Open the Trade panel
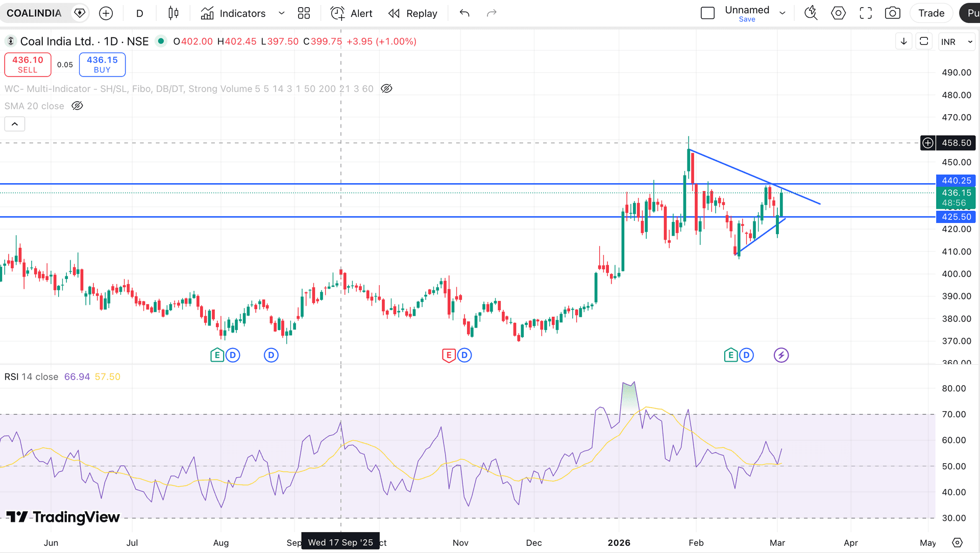The height and width of the screenshot is (553, 980). click(931, 13)
